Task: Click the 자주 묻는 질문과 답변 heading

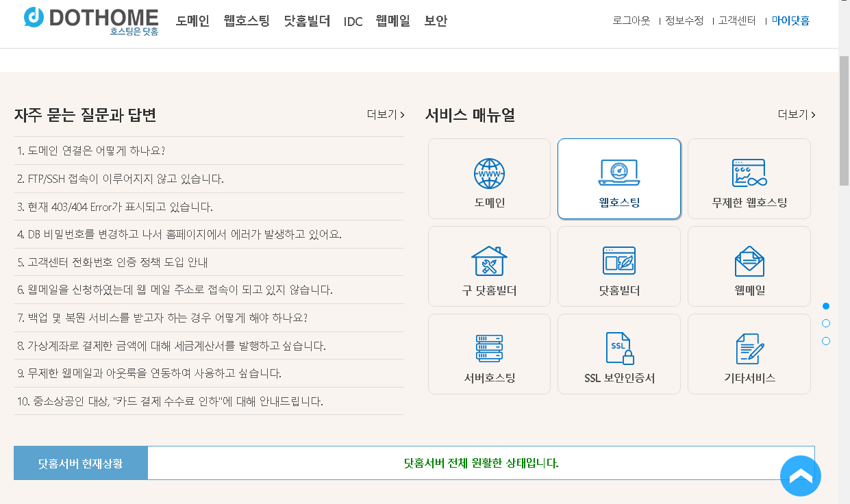Action: pos(85,115)
